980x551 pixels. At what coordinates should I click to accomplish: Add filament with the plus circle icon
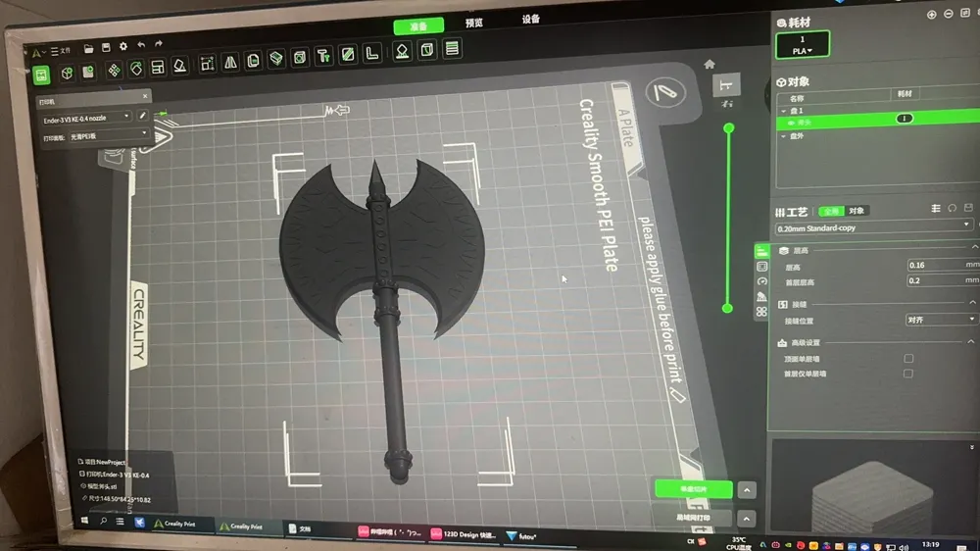pos(931,15)
